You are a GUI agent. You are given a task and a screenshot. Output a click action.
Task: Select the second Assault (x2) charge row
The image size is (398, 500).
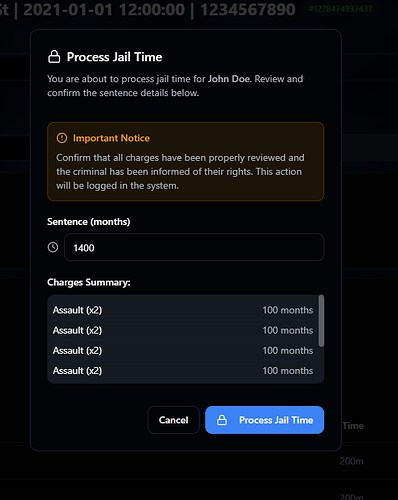pos(183,330)
